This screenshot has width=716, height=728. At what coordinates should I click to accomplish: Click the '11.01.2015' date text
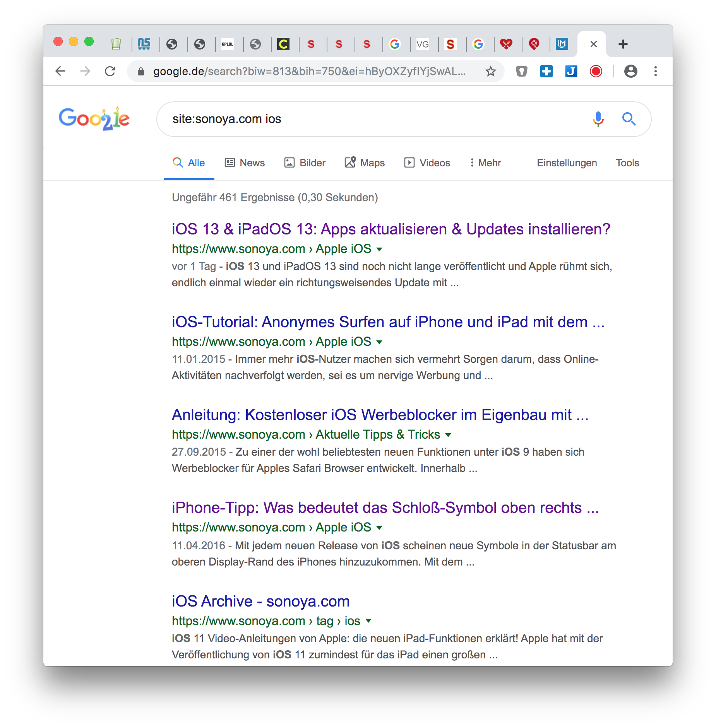[x=199, y=359]
